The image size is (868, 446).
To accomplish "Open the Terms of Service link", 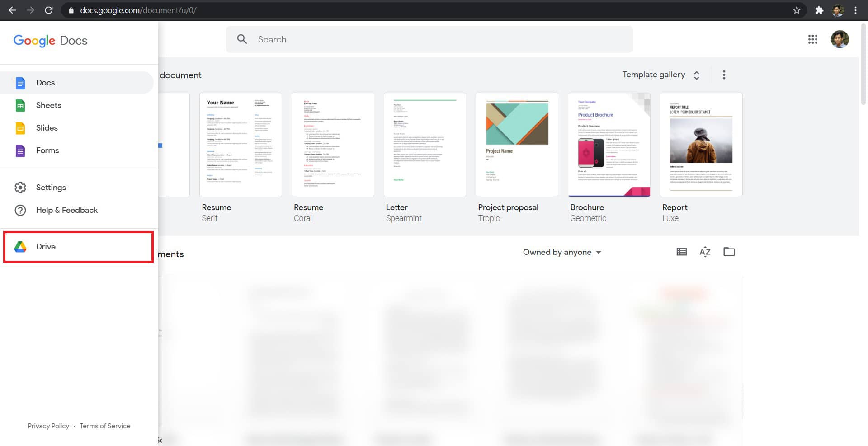I will [105, 426].
